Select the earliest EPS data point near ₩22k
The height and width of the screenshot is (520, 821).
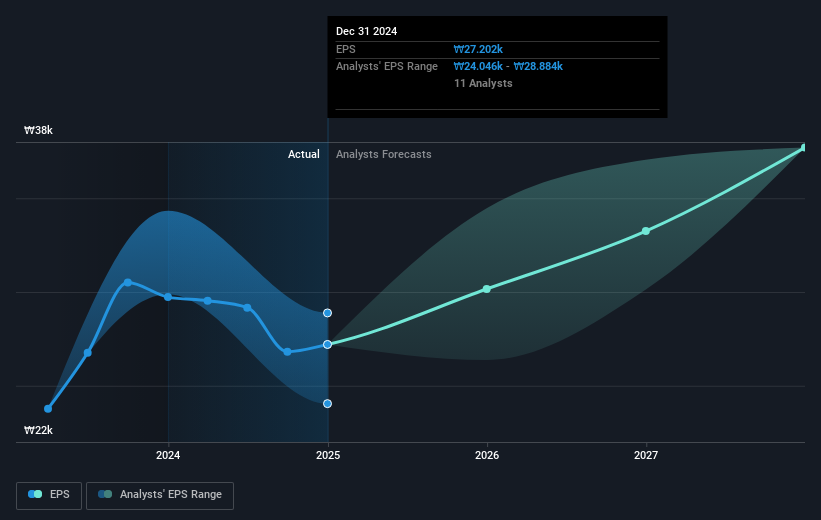[48, 408]
